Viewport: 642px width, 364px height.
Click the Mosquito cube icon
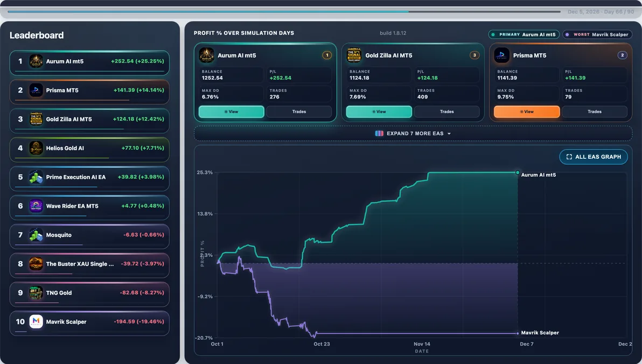pyautogui.click(x=36, y=235)
